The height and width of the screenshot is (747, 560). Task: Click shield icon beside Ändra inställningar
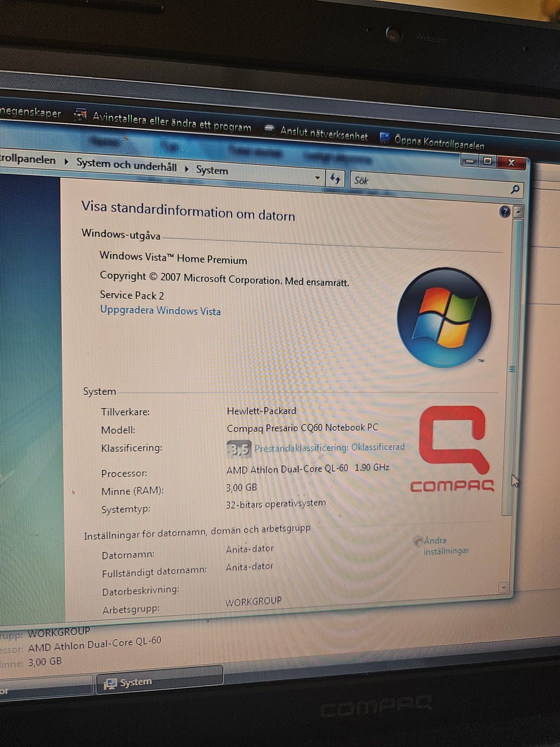418,541
